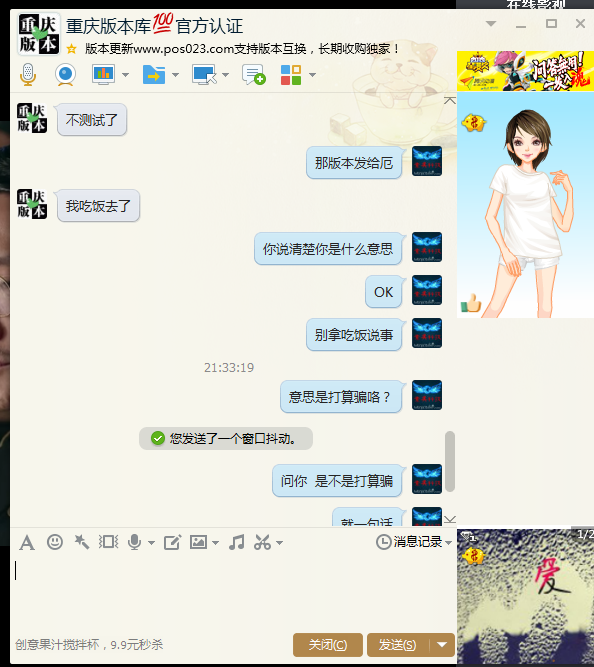
Task: Create a discussion group with chat-plus icon
Action: pos(254,75)
